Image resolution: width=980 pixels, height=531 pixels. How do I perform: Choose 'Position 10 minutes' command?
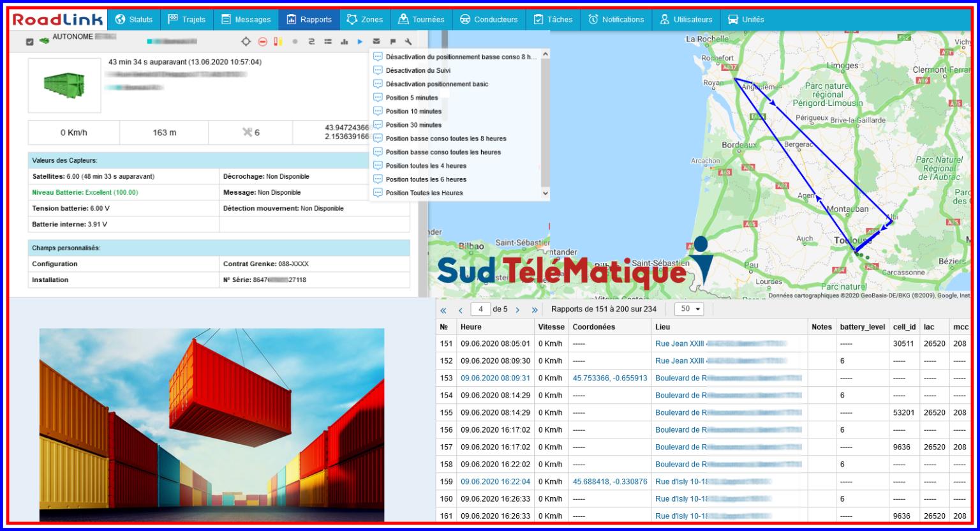pos(455,111)
